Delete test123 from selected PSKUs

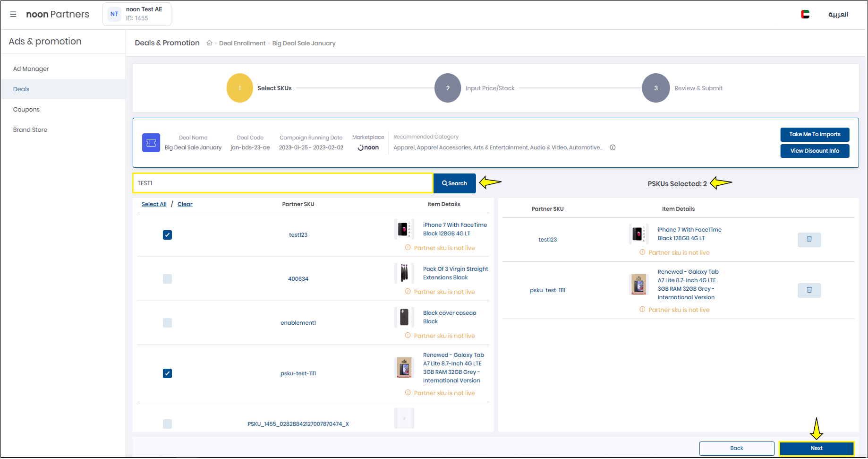(x=809, y=240)
